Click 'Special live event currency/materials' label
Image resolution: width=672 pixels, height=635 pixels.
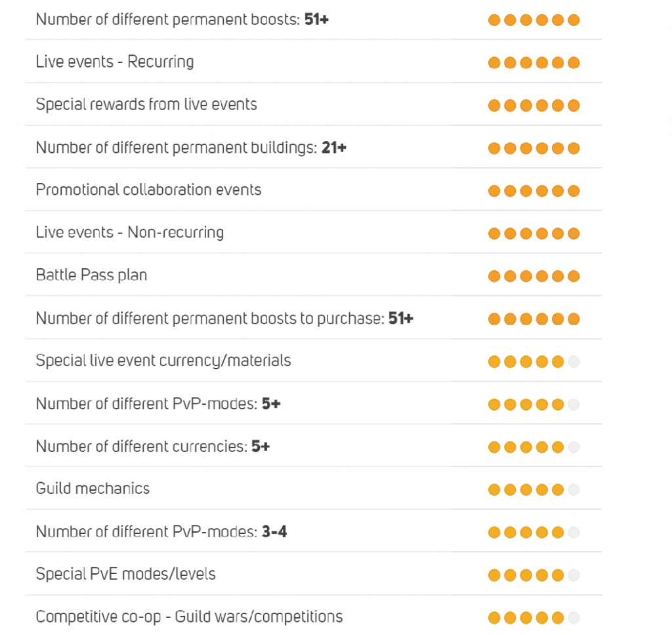pos(163,361)
